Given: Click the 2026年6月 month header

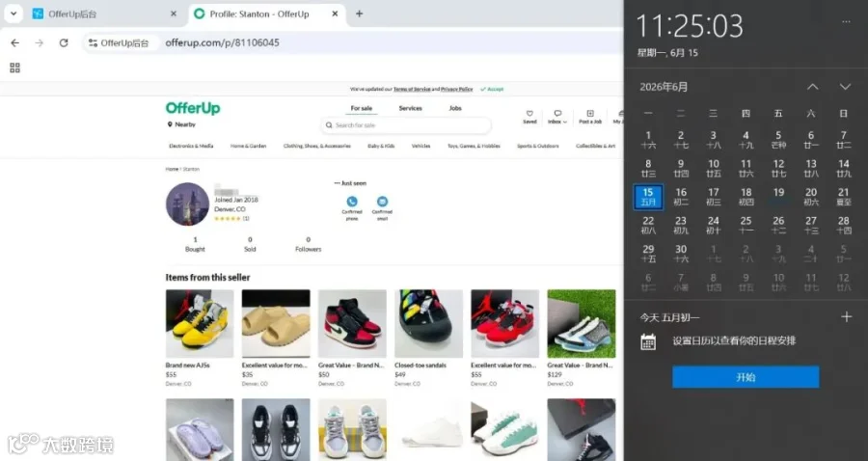Looking at the screenshot, I should point(664,87).
